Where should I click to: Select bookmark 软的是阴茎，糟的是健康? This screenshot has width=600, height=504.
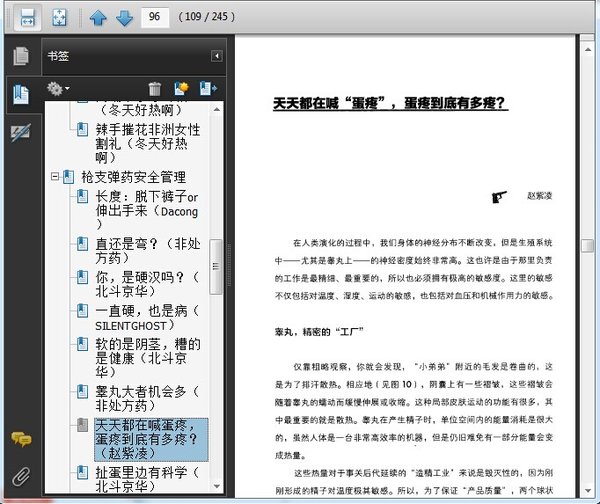coord(148,358)
